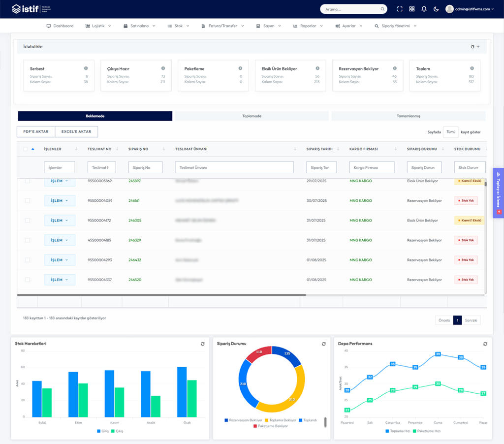
Task: Open the notifications bell
Action: coord(424,9)
